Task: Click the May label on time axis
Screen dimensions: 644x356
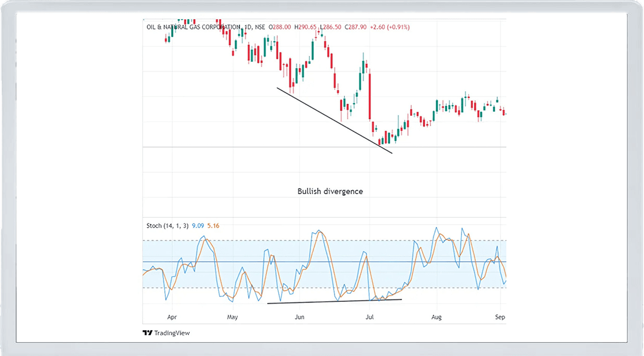Action: (x=232, y=317)
